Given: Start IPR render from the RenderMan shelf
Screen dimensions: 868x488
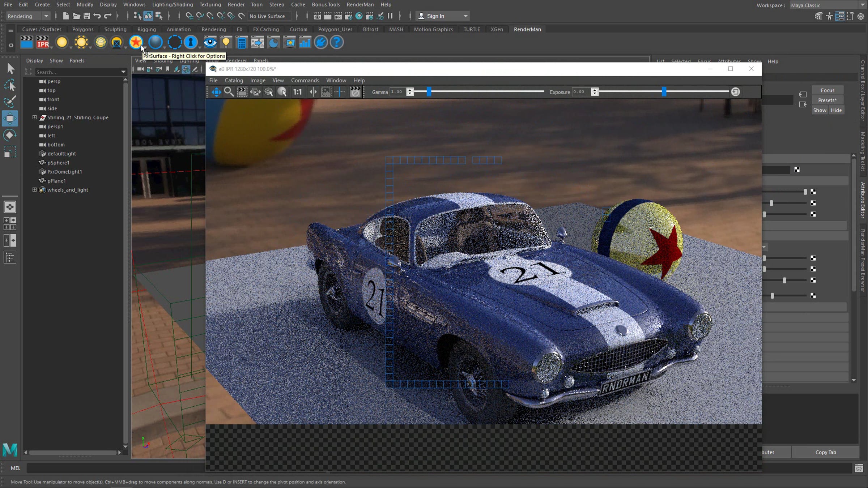Looking at the screenshot, I should [x=43, y=43].
